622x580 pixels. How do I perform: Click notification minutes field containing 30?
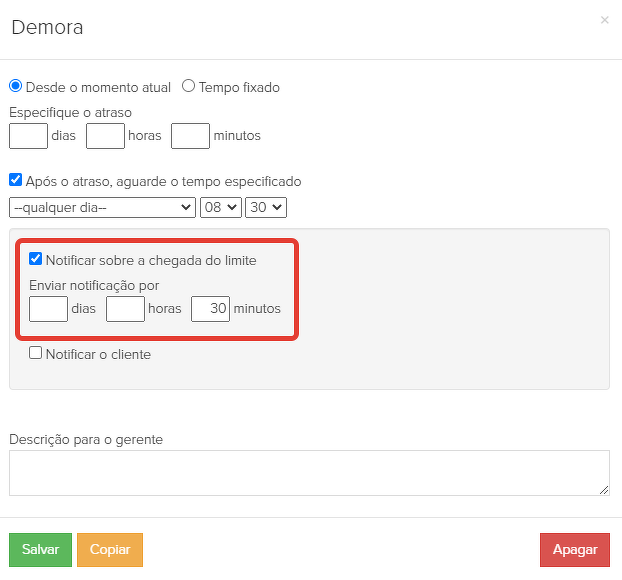pos(210,309)
